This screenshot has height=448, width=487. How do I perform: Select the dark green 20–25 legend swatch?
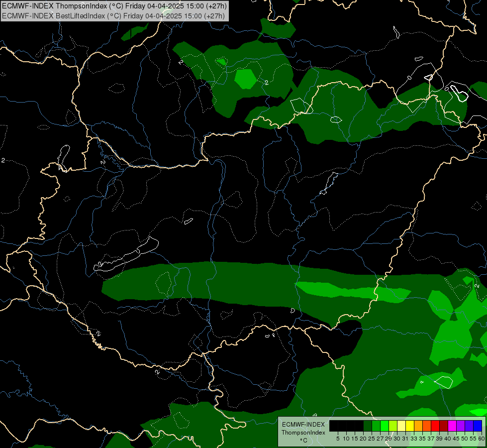pyautogui.click(x=368, y=426)
